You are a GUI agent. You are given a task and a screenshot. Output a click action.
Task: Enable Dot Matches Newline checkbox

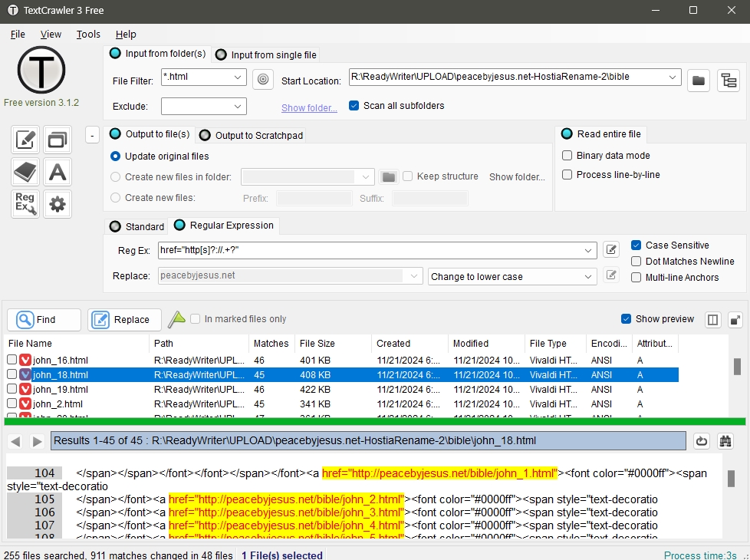click(637, 262)
